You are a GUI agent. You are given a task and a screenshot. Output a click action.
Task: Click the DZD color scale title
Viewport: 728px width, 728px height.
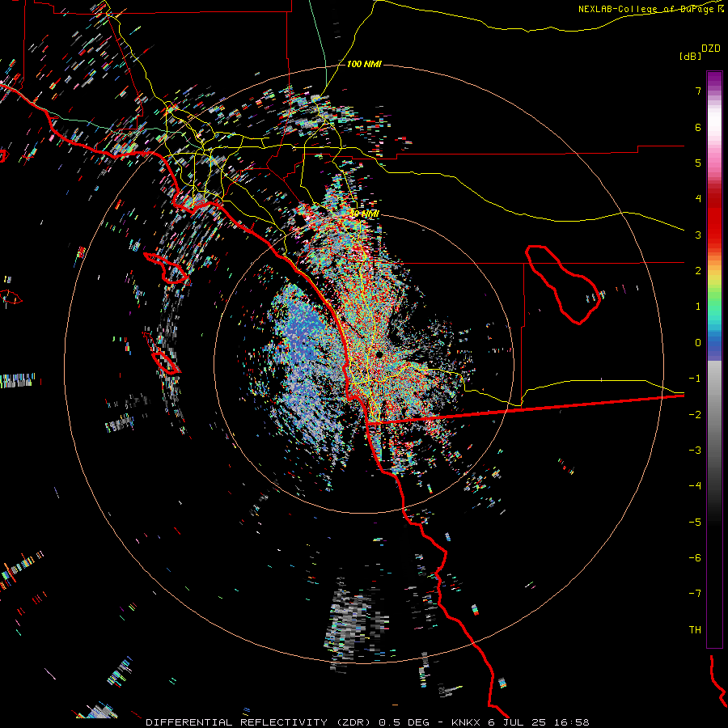pos(711,48)
